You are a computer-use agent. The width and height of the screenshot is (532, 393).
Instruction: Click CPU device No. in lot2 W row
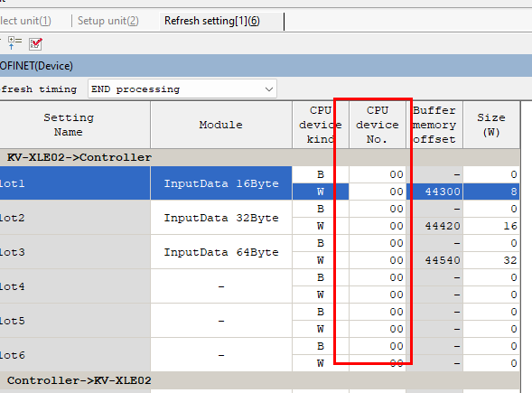pyautogui.click(x=378, y=226)
